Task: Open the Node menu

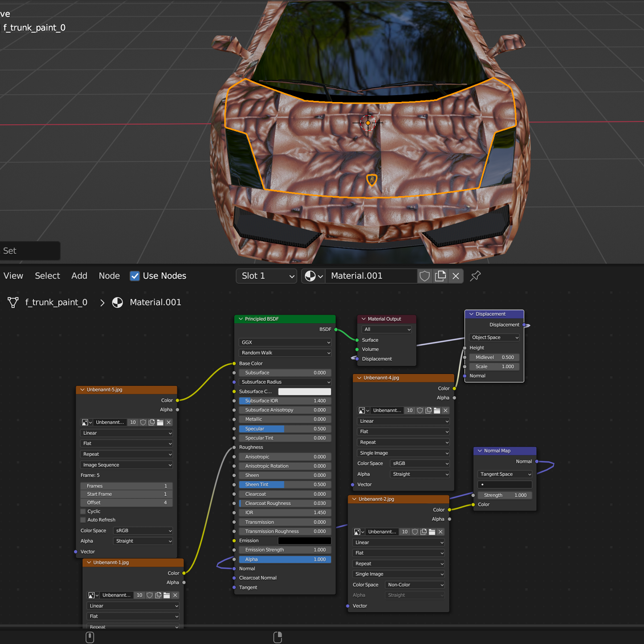Action: click(109, 276)
